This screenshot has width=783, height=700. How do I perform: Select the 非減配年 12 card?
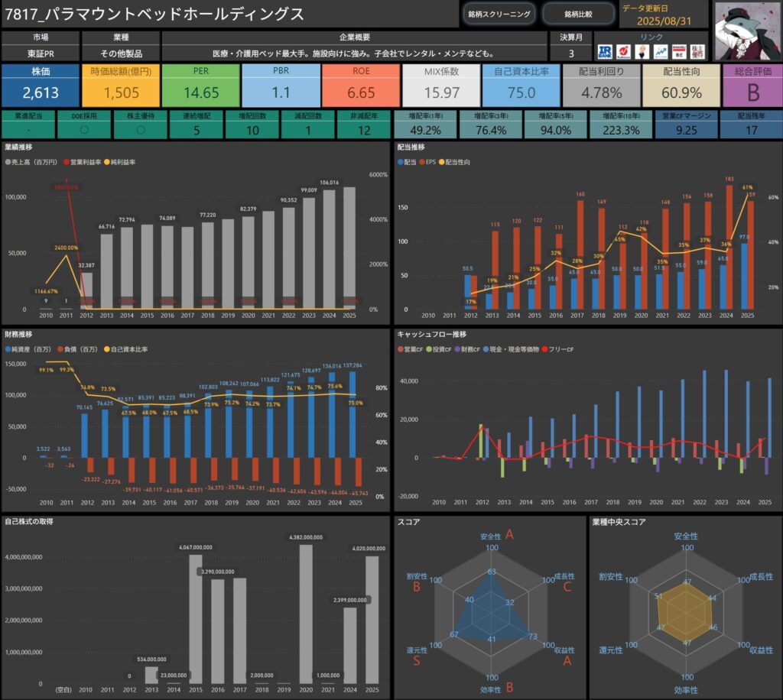[x=364, y=125]
